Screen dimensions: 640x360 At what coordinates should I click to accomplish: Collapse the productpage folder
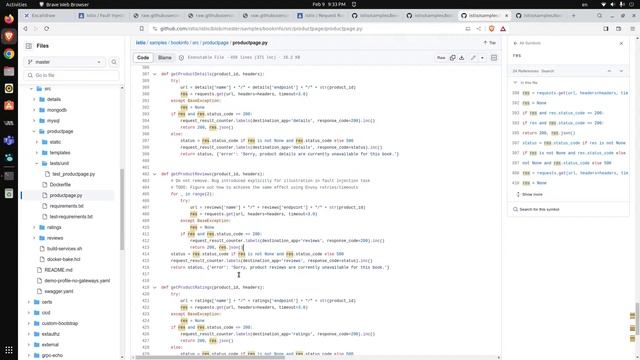click(x=34, y=131)
